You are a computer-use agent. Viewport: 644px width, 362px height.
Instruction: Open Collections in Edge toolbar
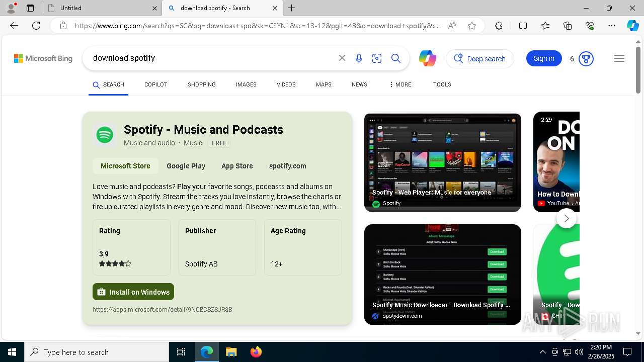pos(568,26)
